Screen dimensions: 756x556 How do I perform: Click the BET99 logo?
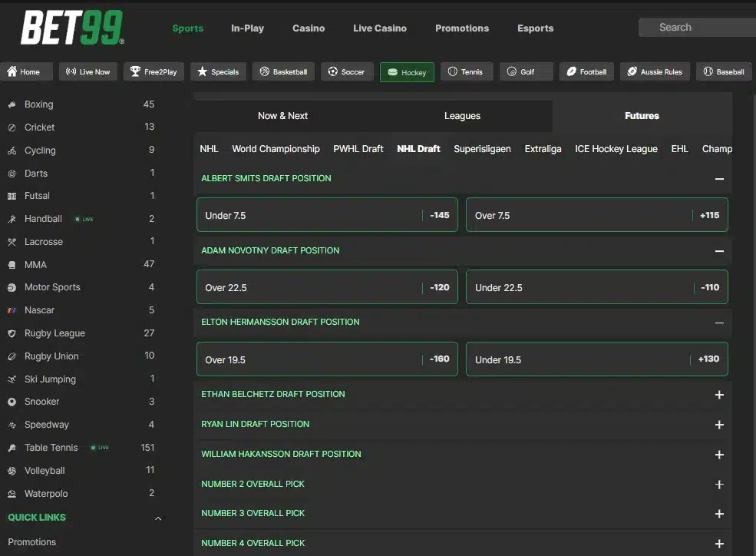point(72,28)
